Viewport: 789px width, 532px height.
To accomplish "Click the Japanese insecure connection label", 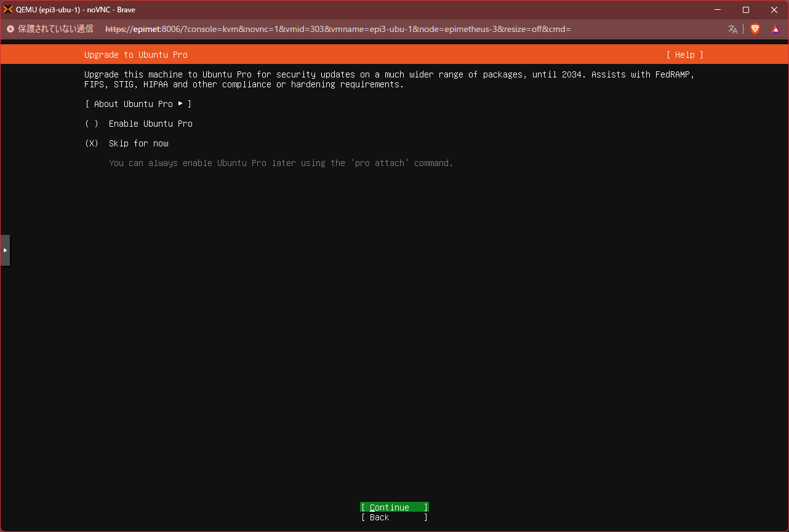I will coord(55,29).
